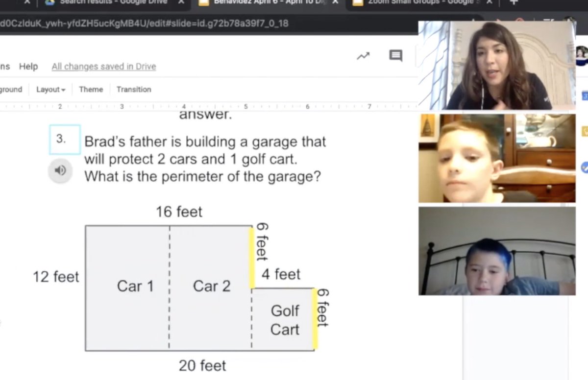Select the 4 feet label
Viewport: 588px width, 380px height.
[281, 274]
